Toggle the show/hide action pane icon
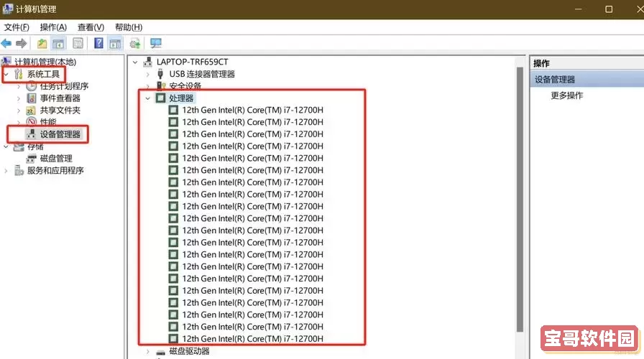Viewport: 644px width, 359px height. point(115,43)
